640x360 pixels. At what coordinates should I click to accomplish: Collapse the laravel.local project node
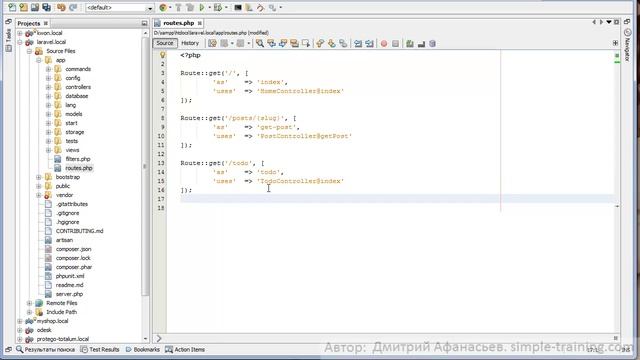point(20,42)
